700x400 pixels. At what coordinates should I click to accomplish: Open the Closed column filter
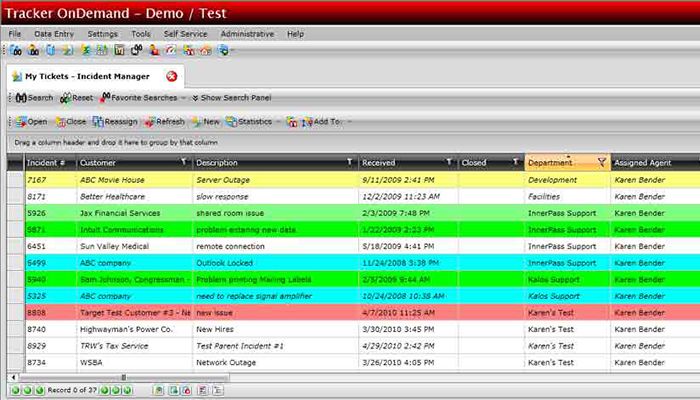[x=515, y=162]
